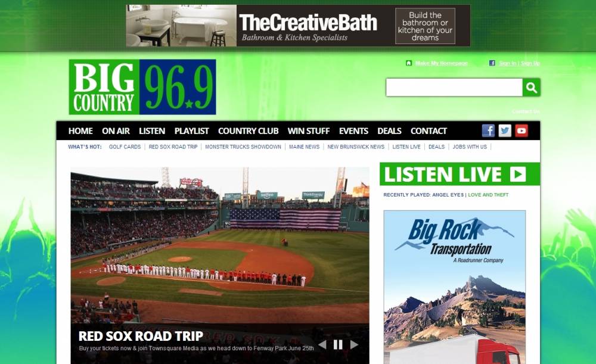Click the small Facebook icon beside Sign In
Screen dimensions: 596x364
coord(492,63)
